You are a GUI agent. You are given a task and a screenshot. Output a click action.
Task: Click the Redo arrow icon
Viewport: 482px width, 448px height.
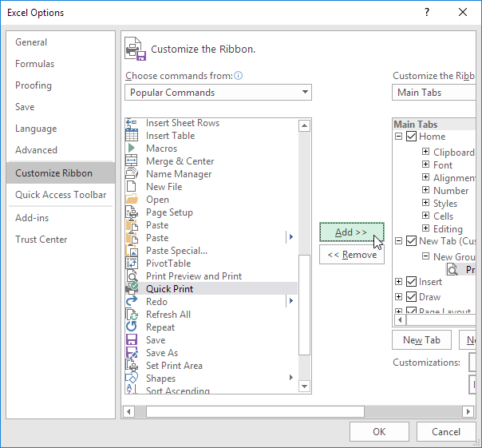click(x=132, y=302)
